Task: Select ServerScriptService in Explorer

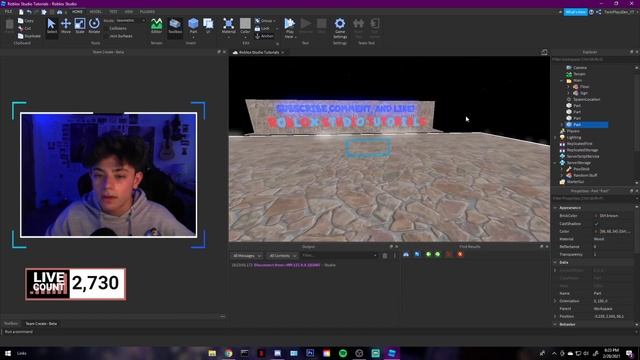Action: coord(583,156)
